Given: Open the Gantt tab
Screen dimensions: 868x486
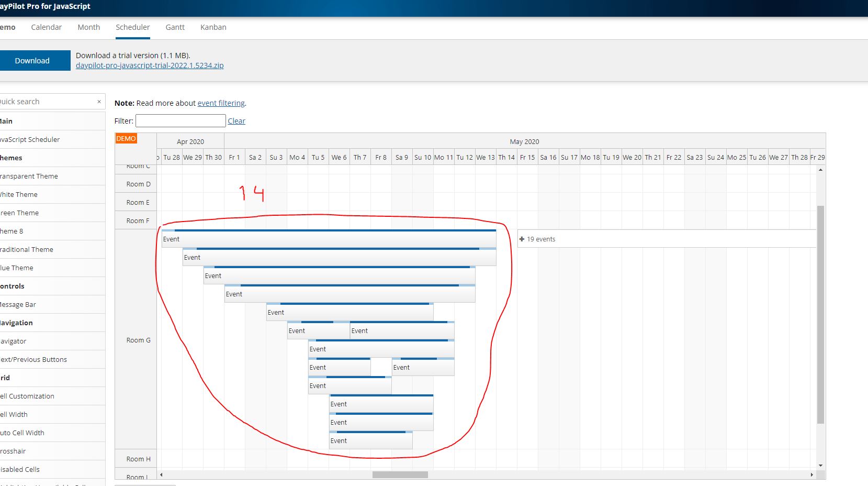Looking at the screenshot, I should pyautogui.click(x=175, y=27).
